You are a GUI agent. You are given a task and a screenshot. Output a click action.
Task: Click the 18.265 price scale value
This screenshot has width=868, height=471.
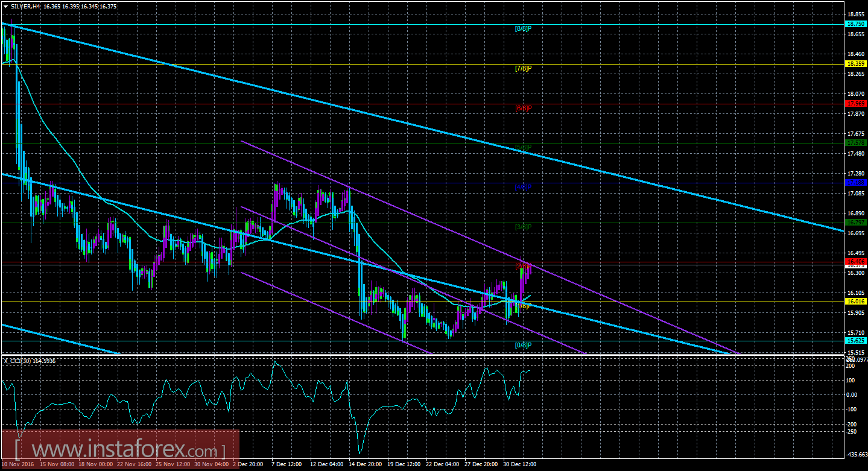[x=856, y=74]
